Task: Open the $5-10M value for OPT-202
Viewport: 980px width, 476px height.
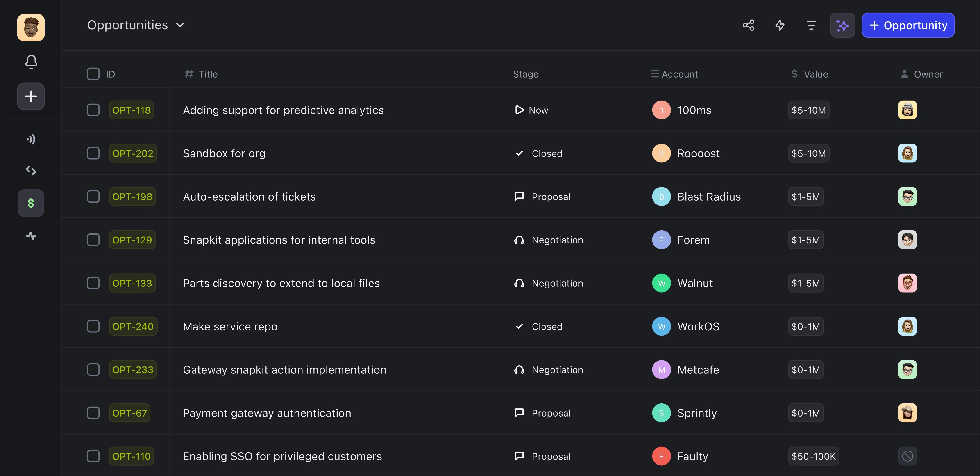Action: [x=808, y=153]
